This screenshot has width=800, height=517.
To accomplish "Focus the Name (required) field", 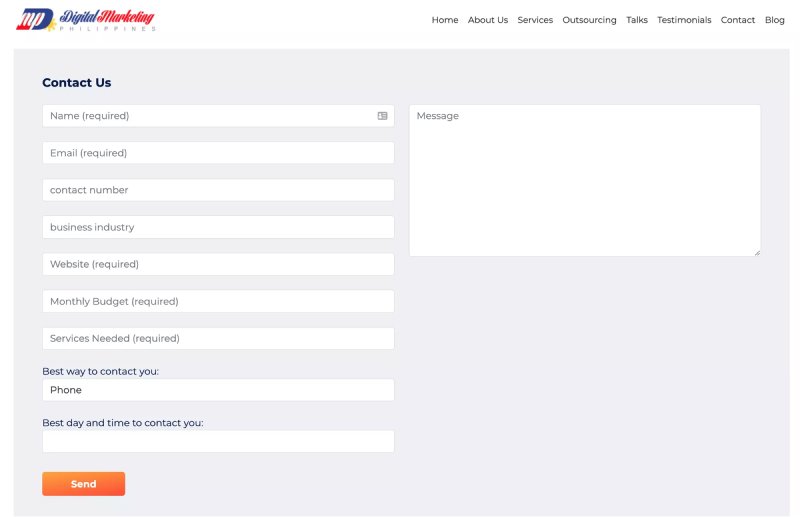I will click(218, 116).
